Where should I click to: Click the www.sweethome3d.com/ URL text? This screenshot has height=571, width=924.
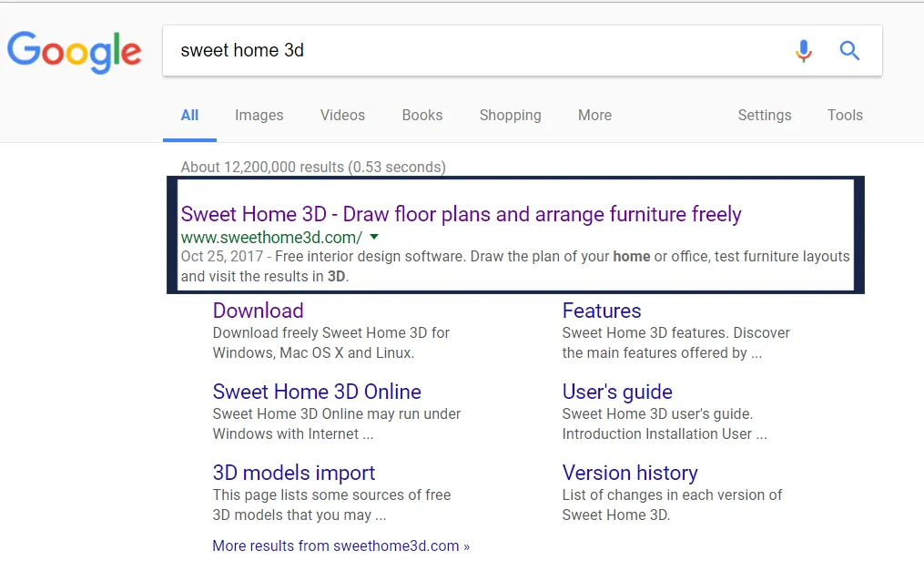click(271, 237)
